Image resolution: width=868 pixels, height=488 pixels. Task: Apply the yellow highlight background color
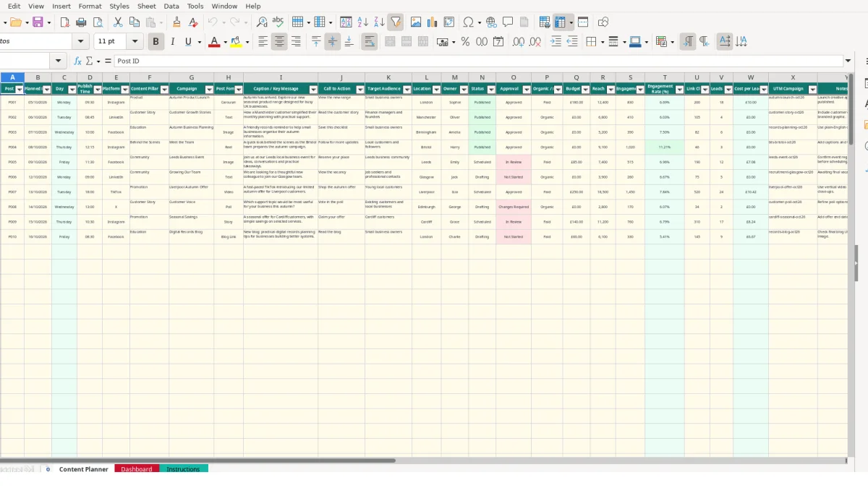tap(236, 42)
